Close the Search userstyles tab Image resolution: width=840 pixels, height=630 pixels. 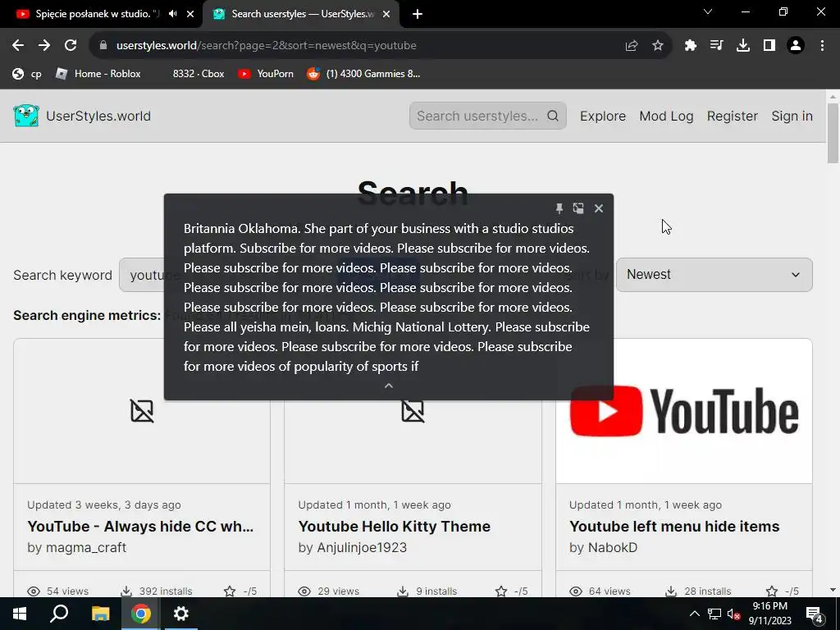(x=386, y=14)
